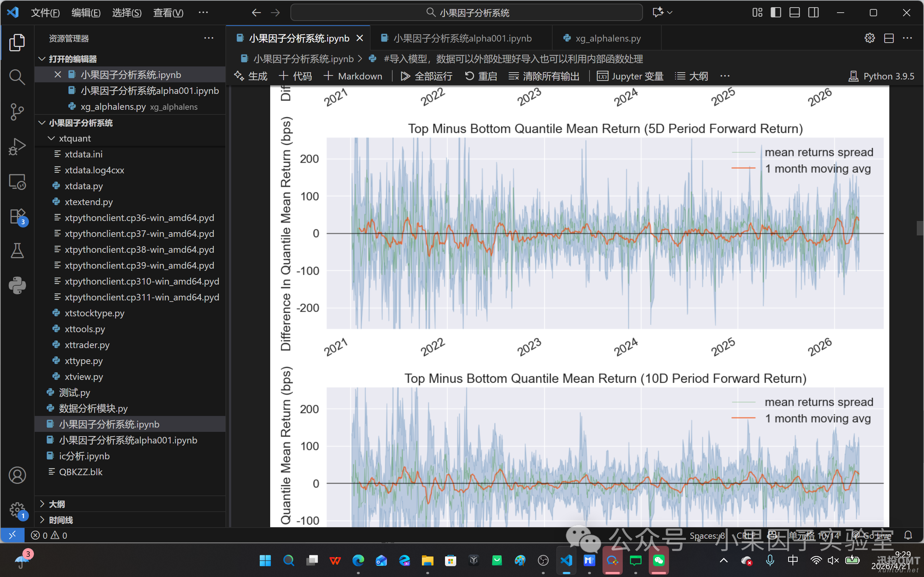Toggle secondary side bar visibility
The width and height of the screenshot is (924, 577).
tap(813, 13)
